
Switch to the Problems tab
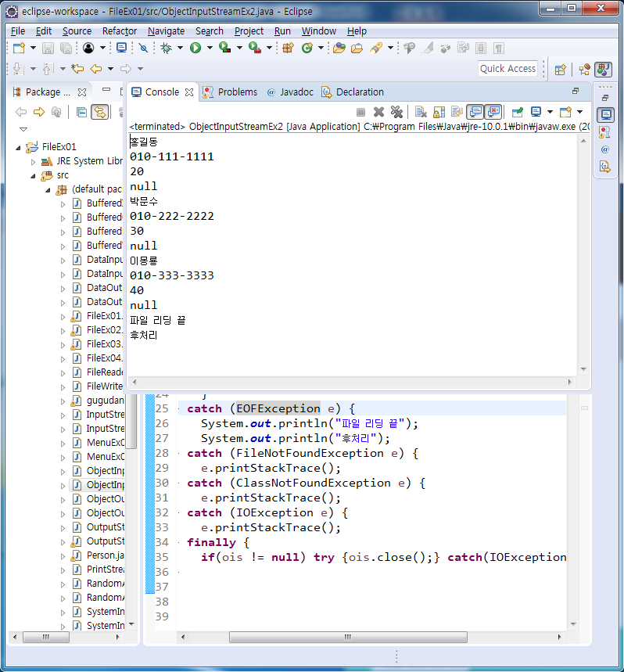(x=231, y=92)
